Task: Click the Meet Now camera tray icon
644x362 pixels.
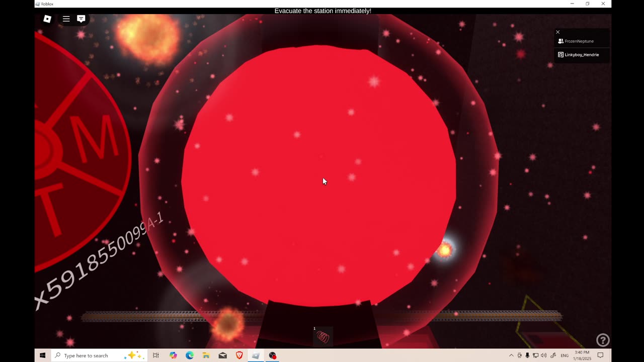Action: click(x=520, y=355)
